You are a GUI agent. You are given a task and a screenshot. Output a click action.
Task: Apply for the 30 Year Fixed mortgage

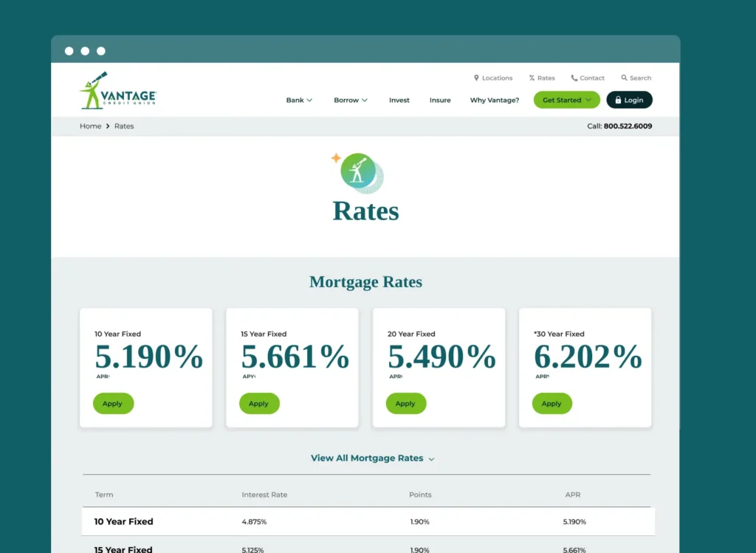coord(552,404)
